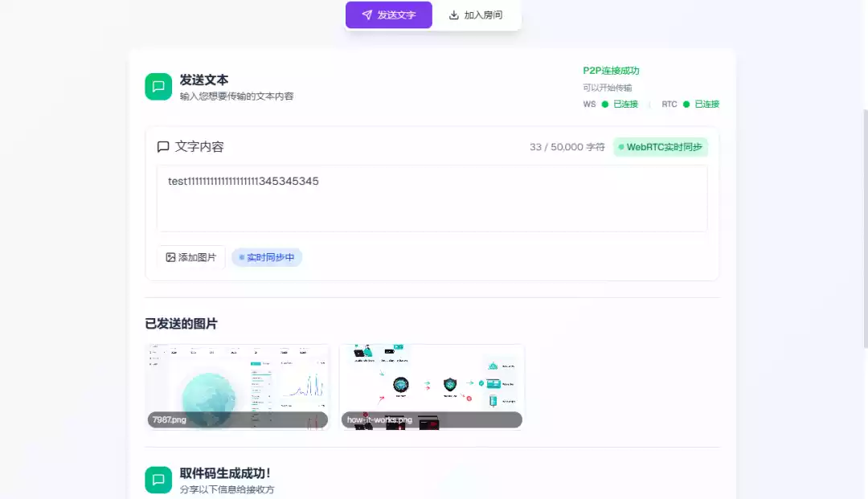Click the green message icon beside 发送文本

pos(158,87)
